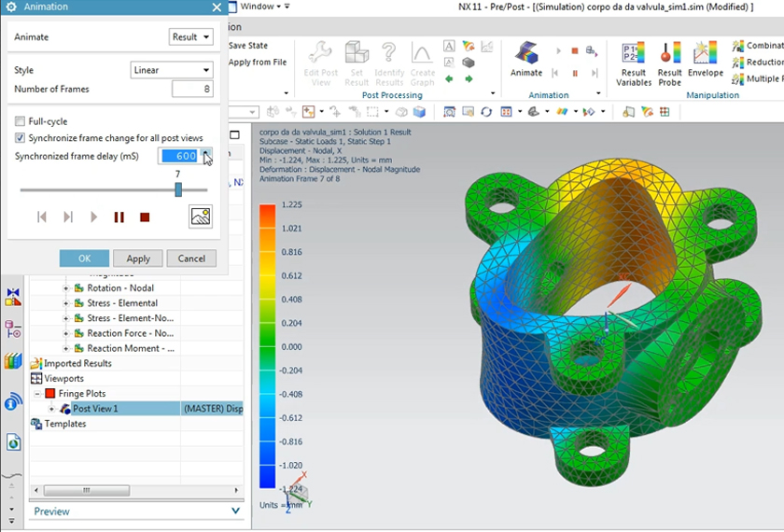Select Post View 1 in tree
Image resolution: width=784 pixels, height=532 pixels.
(95, 409)
